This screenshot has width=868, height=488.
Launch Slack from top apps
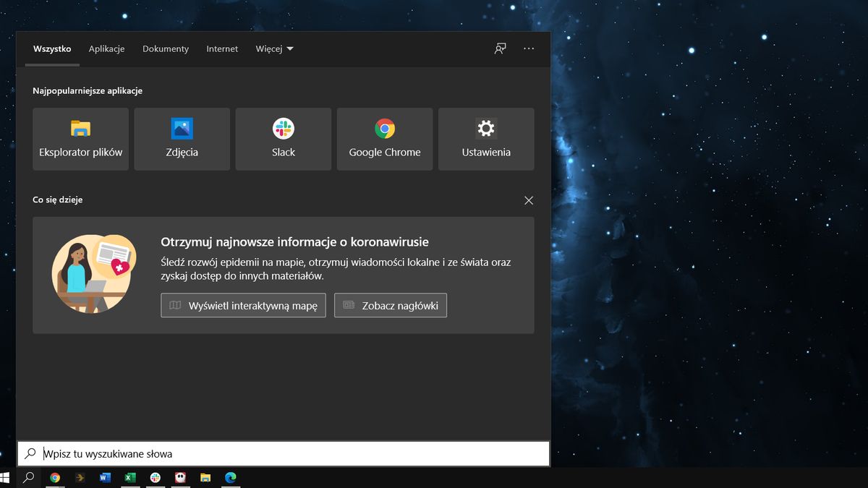tap(283, 139)
